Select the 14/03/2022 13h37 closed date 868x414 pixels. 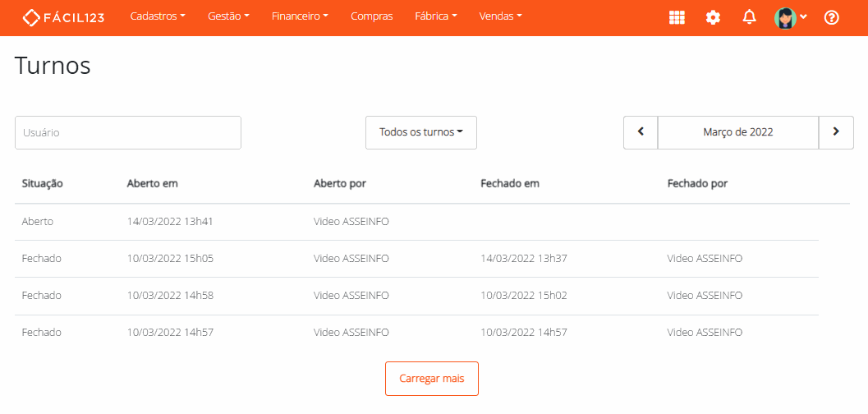[524, 259]
